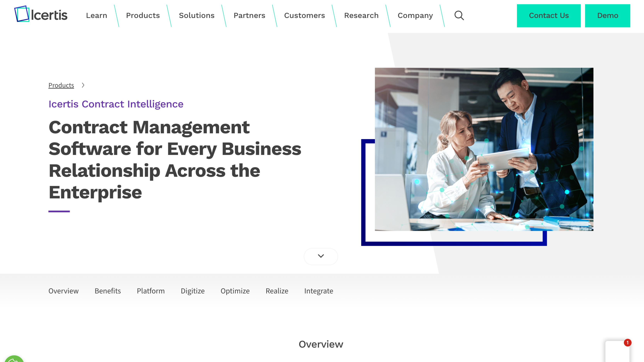Click the breadcrumb chevron after Products
Screen dimensions: 644x362
(83, 85)
